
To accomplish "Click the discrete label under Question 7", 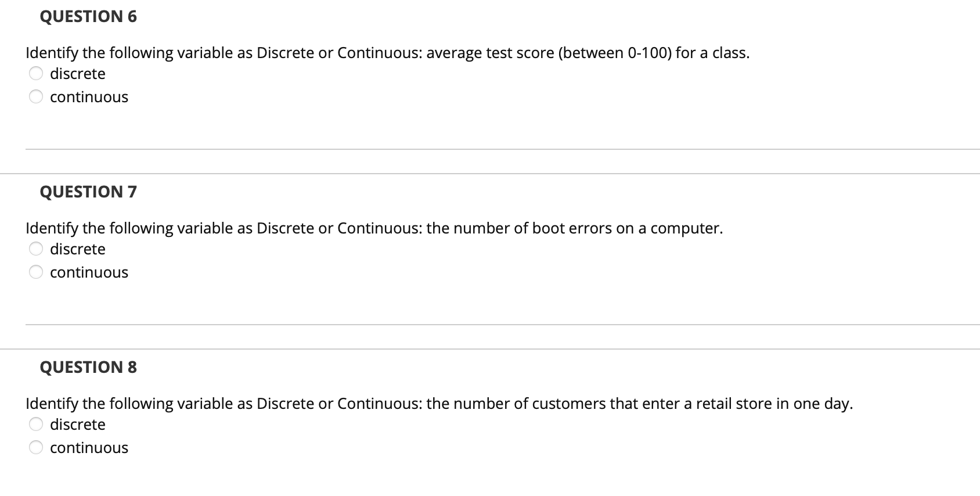I will tap(77, 249).
